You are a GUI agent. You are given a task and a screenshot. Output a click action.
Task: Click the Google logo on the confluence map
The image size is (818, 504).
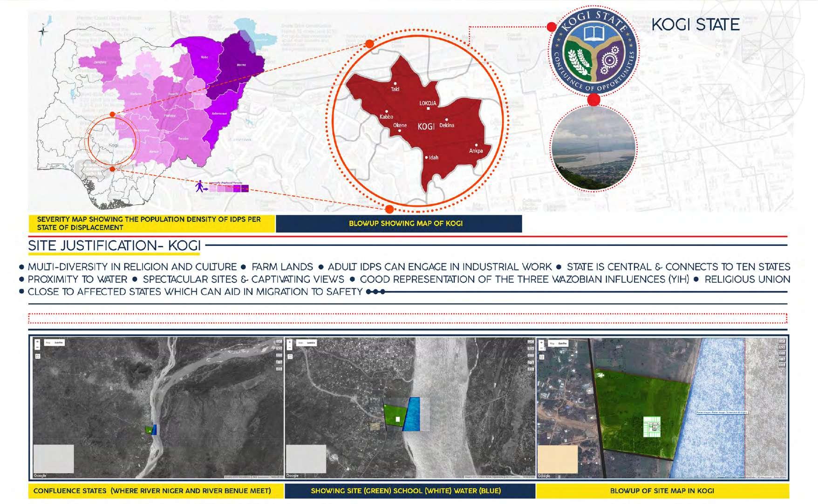click(40, 476)
